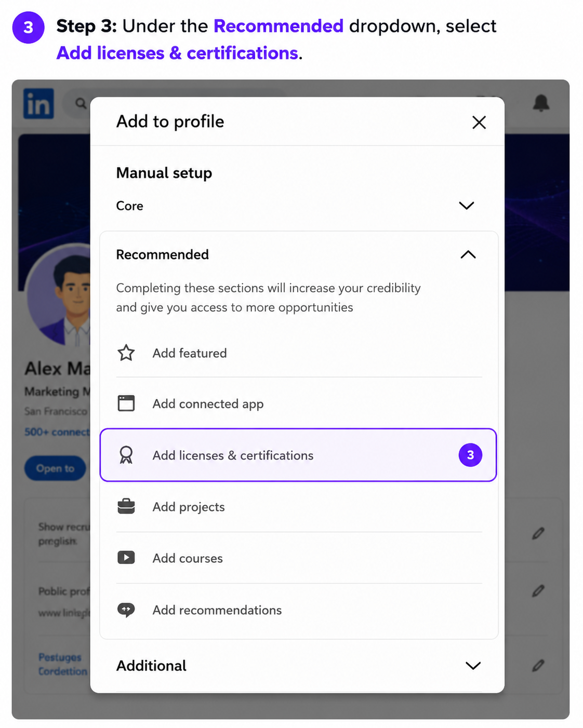Click the ribbon badge icon for licenses
This screenshot has height=728, width=583.
[x=126, y=455]
